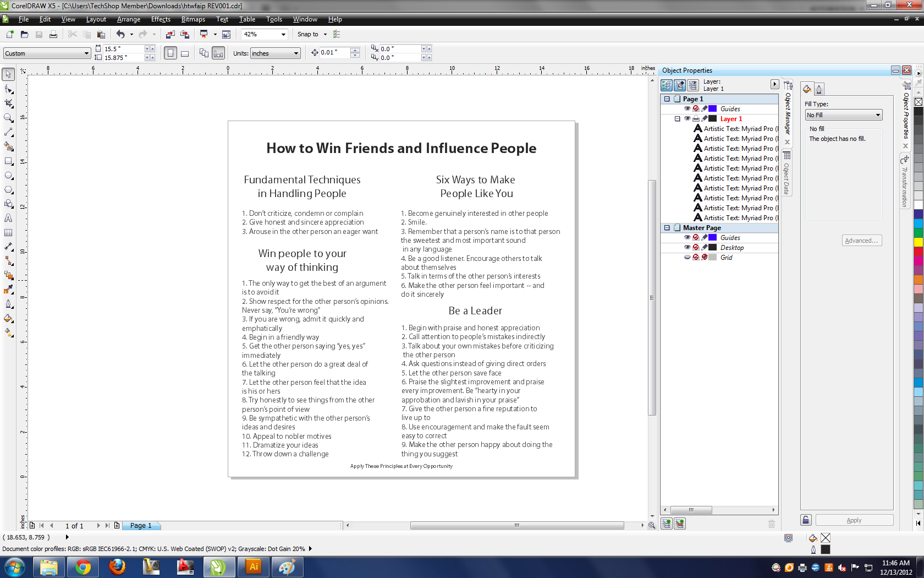Viewport: 924px width, 578px height.
Task: Select the Shape tool
Action: (8, 89)
